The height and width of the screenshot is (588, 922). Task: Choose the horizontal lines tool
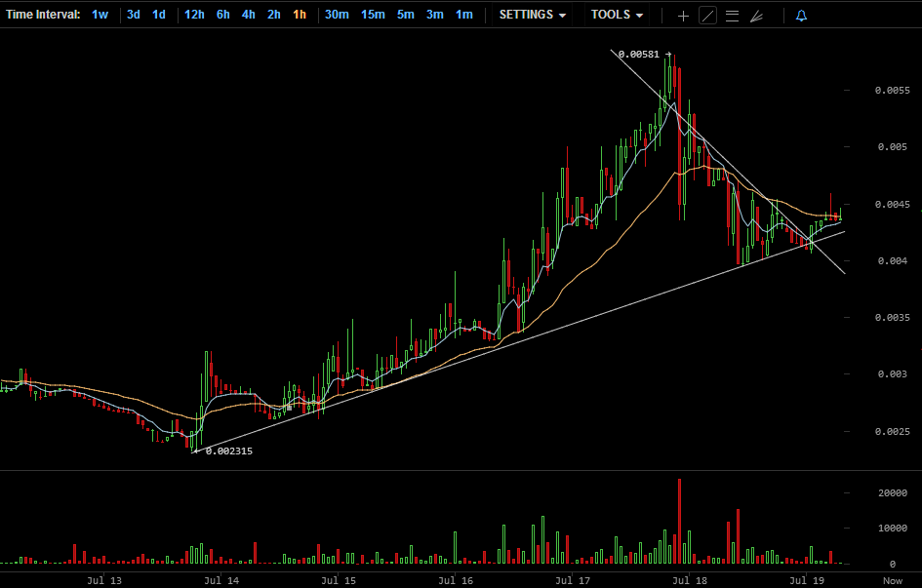coord(732,16)
